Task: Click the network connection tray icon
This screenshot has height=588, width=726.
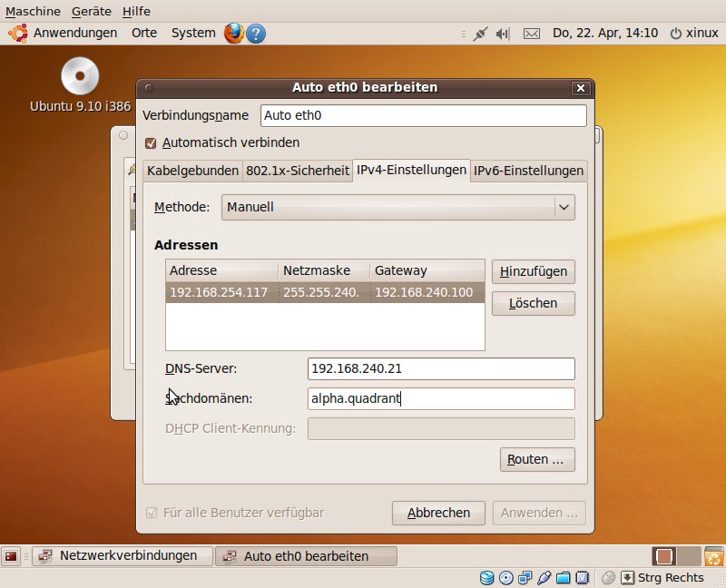Action: pos(480,33)
